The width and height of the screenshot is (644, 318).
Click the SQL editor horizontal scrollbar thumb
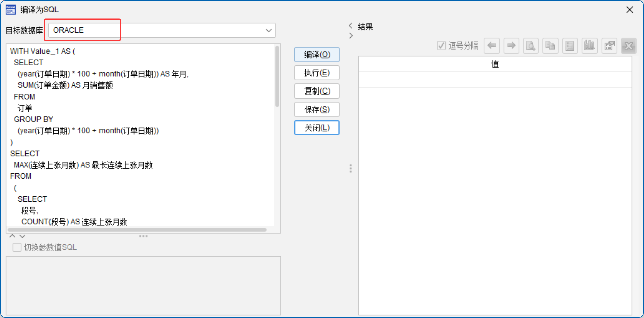pos(137,229)
